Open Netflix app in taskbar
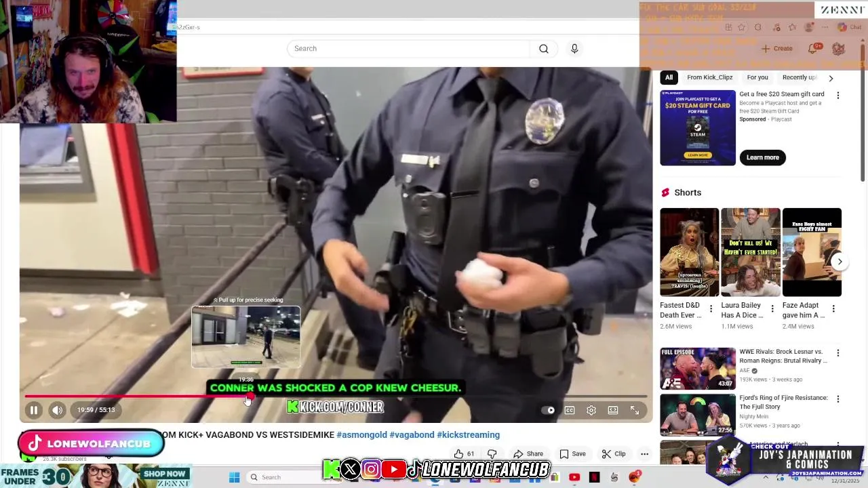The width and height of the screenshot is (868, 488). pyautogui.click(x=595, y=477)
